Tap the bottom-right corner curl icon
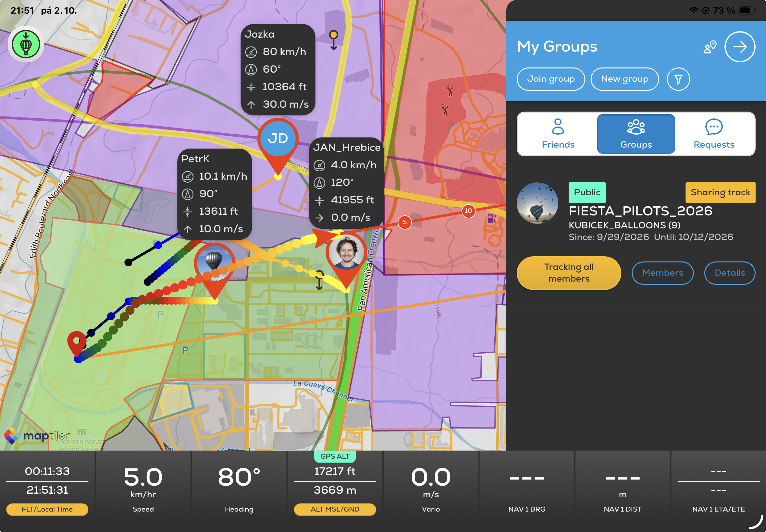The height and width of the screenshot is (532, 766). point(755,522)
